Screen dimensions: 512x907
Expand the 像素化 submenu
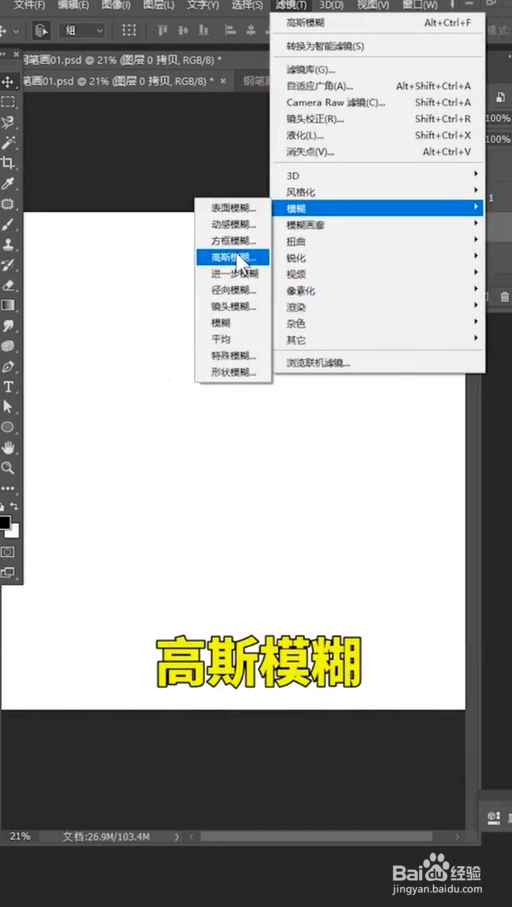[378, 291]
